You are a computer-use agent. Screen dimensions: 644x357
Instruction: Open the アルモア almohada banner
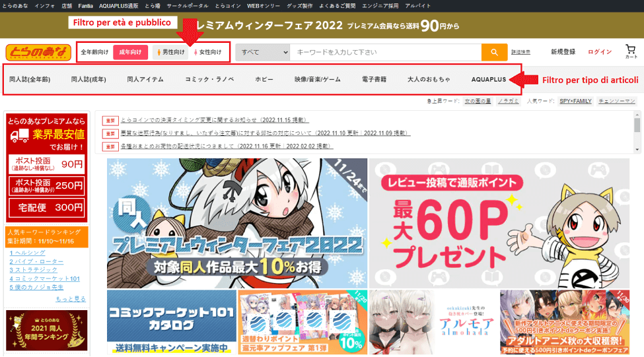434,322
